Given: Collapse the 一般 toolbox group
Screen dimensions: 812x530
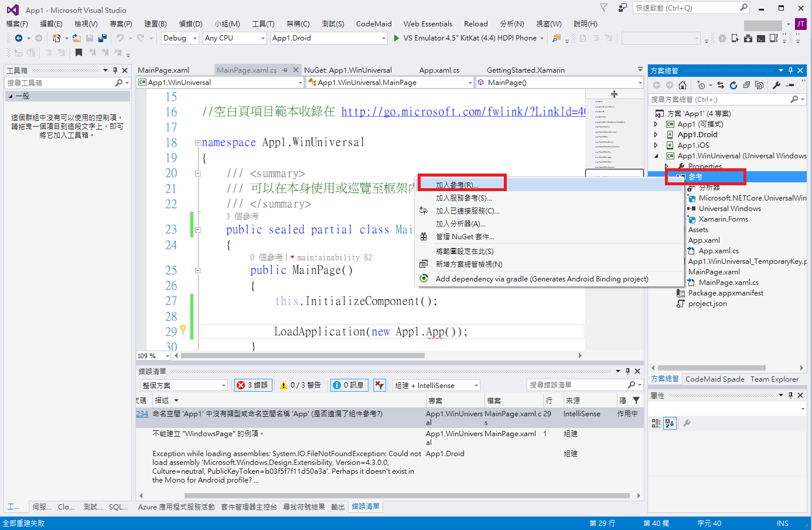Looking at the screenshot, I should [x=11, y=96].
